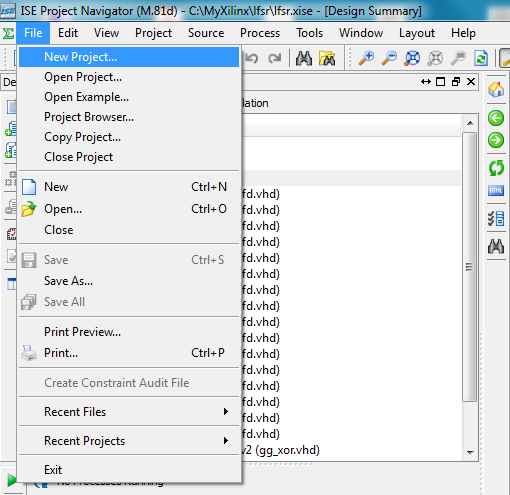Click the Zoom to Full View icon
This screenshot has height=495, width=510.
pyautogui.click(x=412, y=59)
